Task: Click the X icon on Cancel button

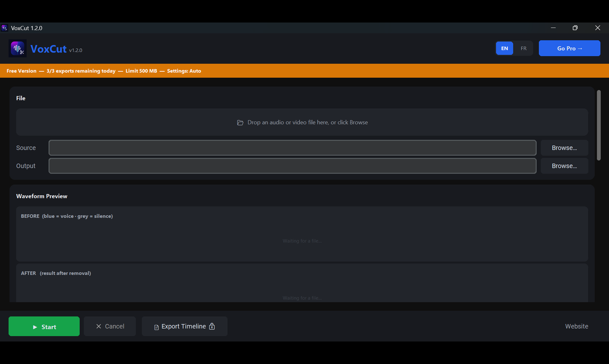Action: pyautogui.click(x=99, y=326)
